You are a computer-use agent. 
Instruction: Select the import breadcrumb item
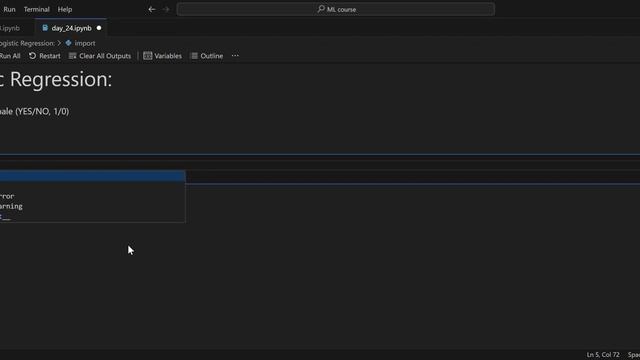click(84, 43)
